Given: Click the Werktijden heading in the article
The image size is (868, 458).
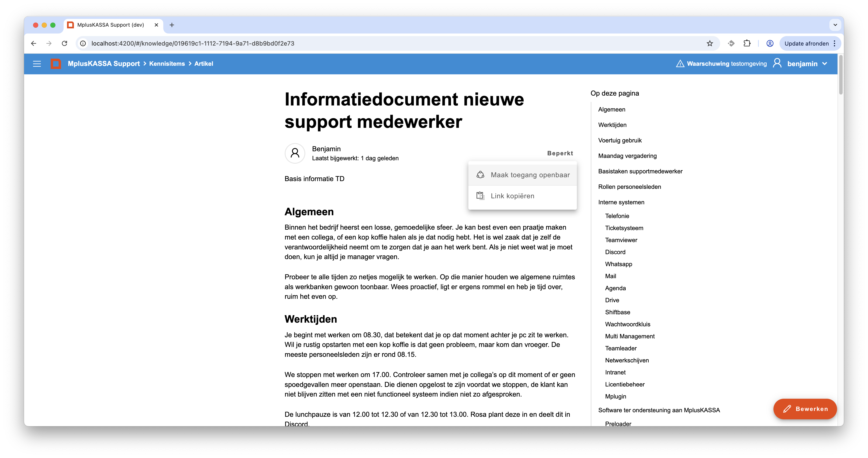Looking at the screenshot, I should tap(311, 319).
